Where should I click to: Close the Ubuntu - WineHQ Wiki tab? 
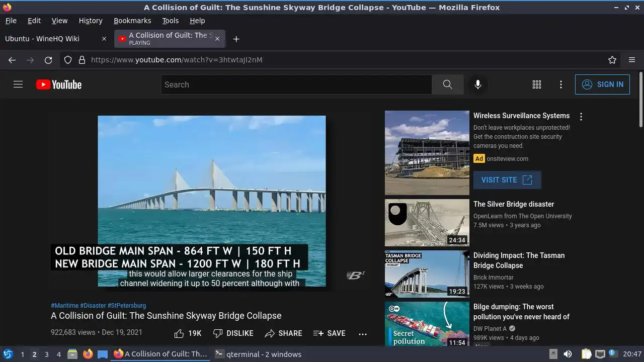[x=104, y=39]
